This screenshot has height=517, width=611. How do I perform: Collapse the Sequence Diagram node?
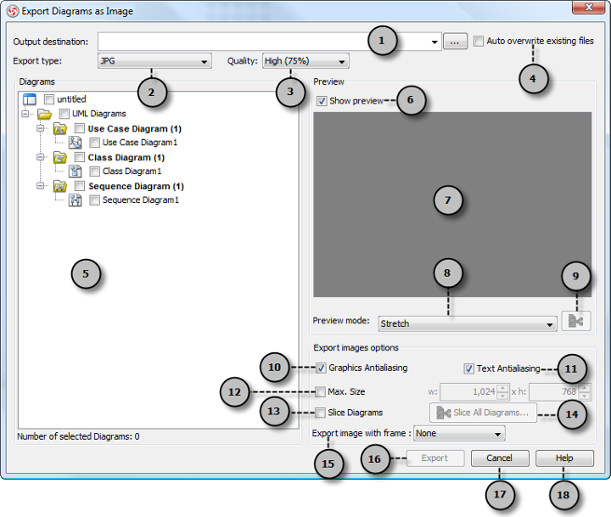coord(40,186)
